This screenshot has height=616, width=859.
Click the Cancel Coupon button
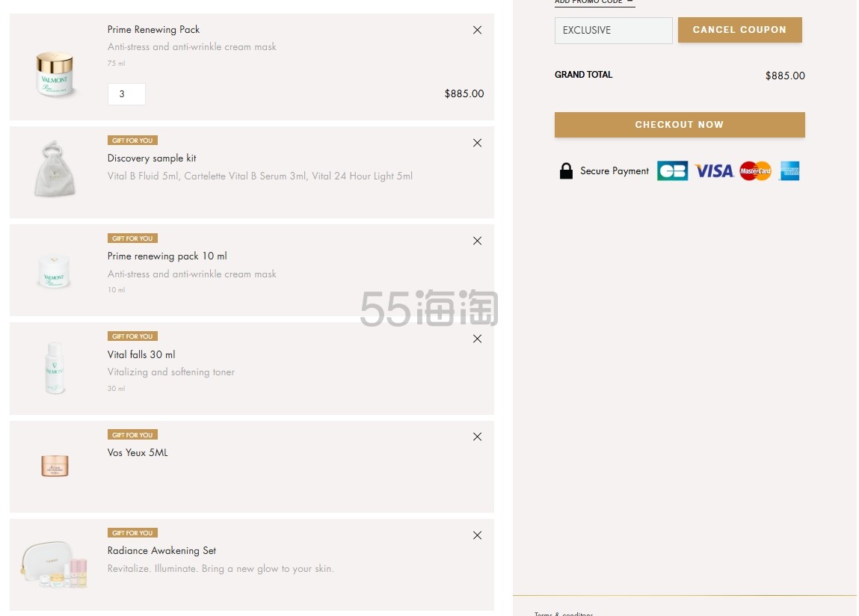click(x=739, y=30)
